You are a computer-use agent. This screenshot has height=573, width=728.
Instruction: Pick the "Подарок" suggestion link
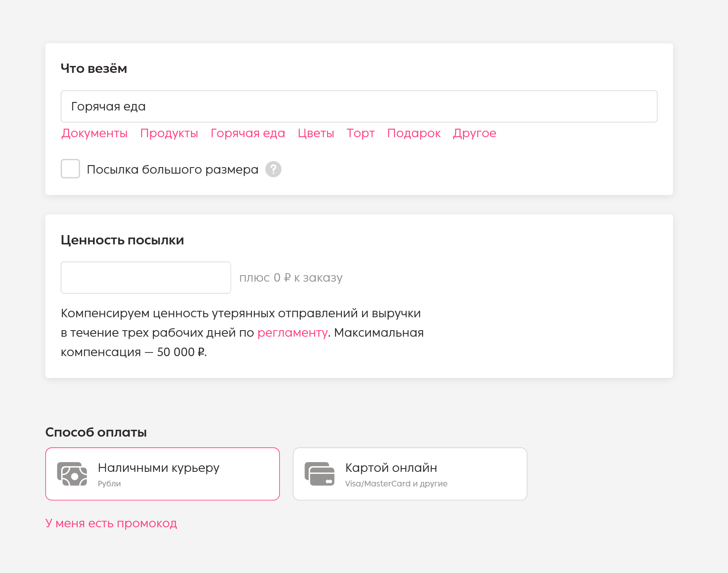click(414, 133)
